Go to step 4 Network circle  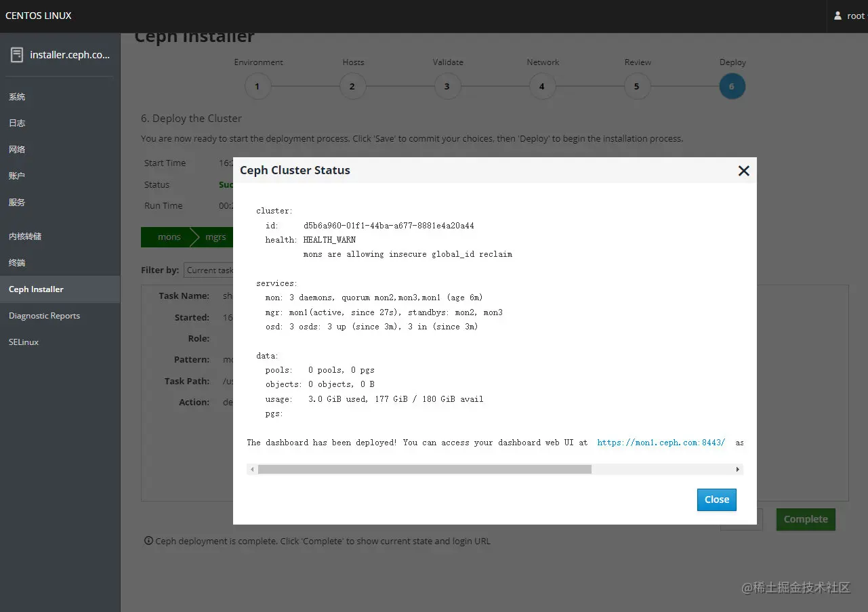(542, 87)
